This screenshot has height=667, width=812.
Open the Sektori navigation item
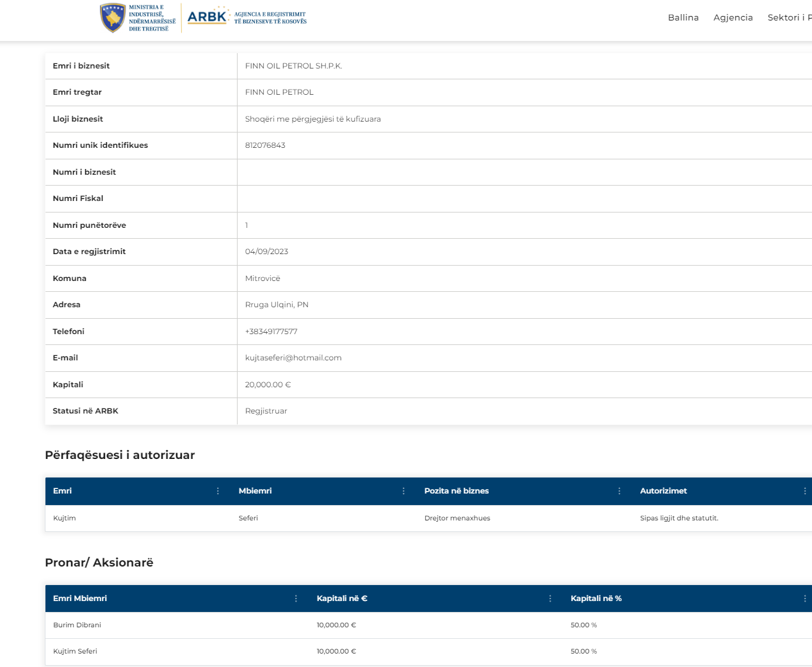click(788, 18)
